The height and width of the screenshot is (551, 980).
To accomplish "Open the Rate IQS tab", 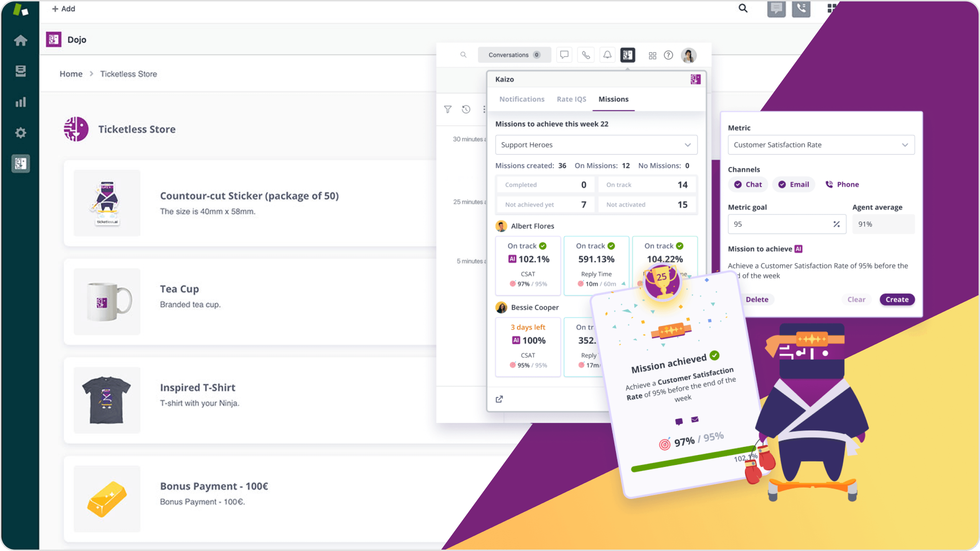I will point(572,99).
